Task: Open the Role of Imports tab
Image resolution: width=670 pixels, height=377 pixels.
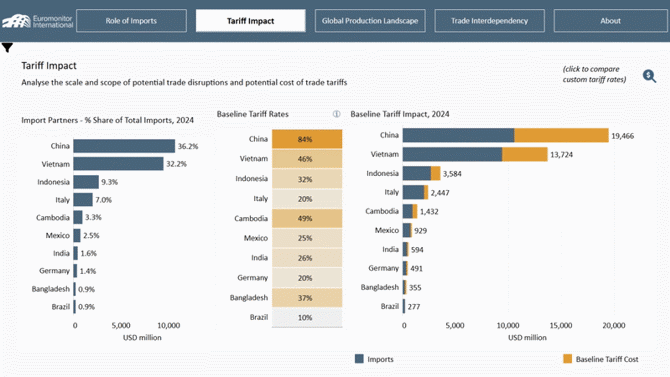Action: click(x=131, y=21)
